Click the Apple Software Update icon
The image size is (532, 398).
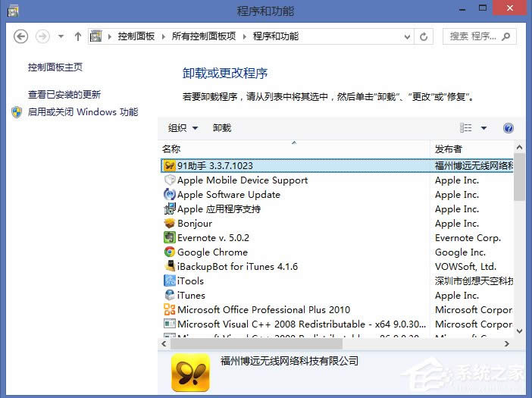point(169,194)
